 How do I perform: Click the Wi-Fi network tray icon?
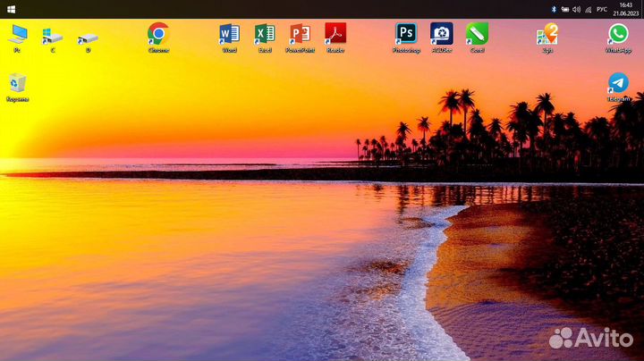[589, 10]
